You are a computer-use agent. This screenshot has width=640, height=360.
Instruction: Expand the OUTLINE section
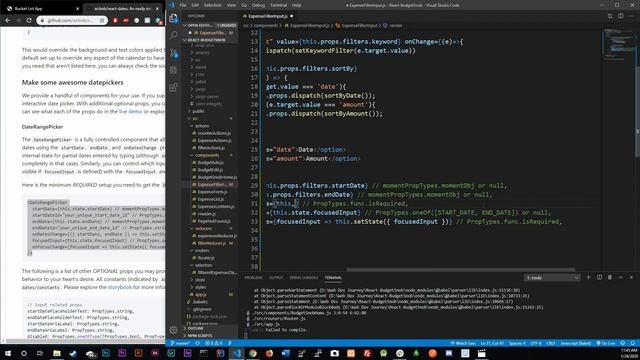click(195, 328)
